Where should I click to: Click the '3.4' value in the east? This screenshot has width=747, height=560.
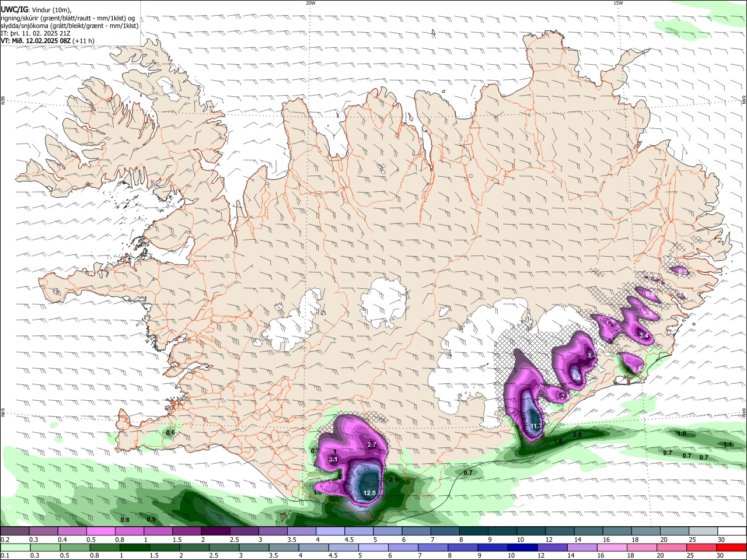[x=644, y=336]
